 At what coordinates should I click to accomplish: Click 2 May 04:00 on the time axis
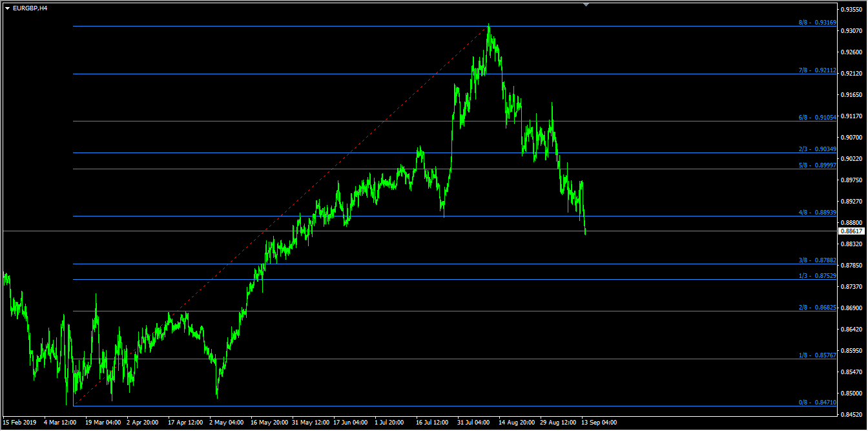(x=226, y=423)
